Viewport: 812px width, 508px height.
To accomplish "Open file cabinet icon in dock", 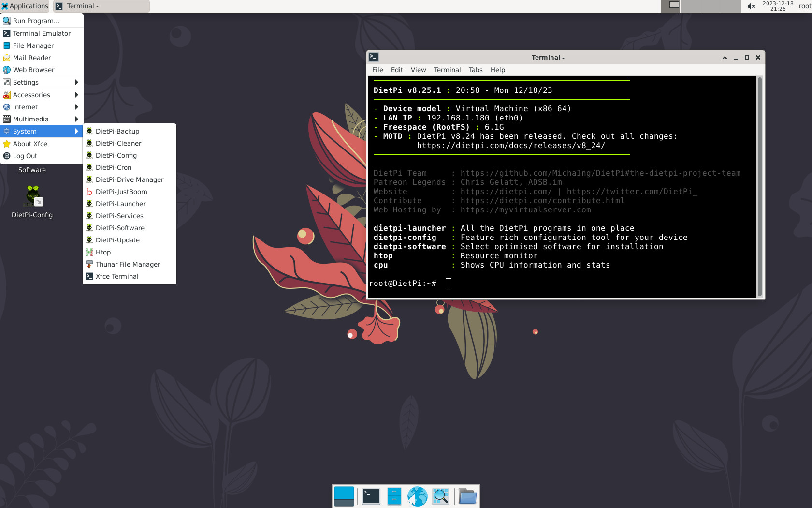I will 394,496.
